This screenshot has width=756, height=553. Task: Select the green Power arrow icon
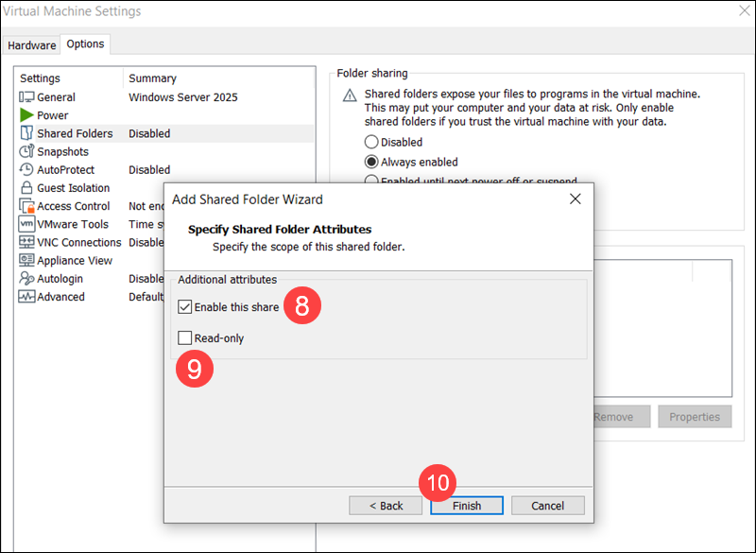pos(26,115)
